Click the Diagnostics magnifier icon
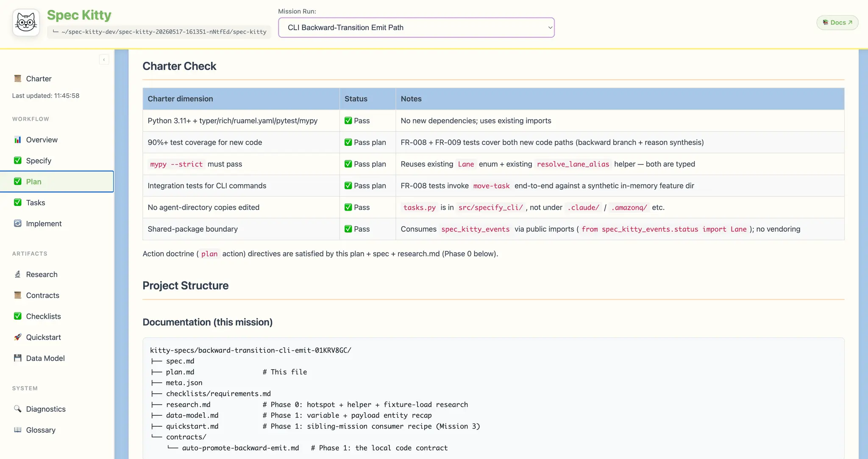This screenshot has width=868, height=459. pyautogui.click(x=17, y=409)
